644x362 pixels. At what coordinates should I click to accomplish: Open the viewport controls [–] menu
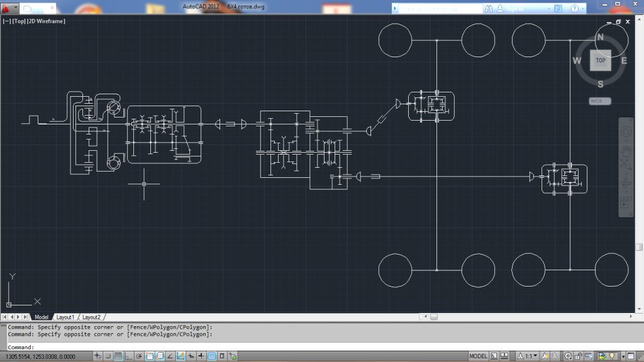tap(6, 21)
